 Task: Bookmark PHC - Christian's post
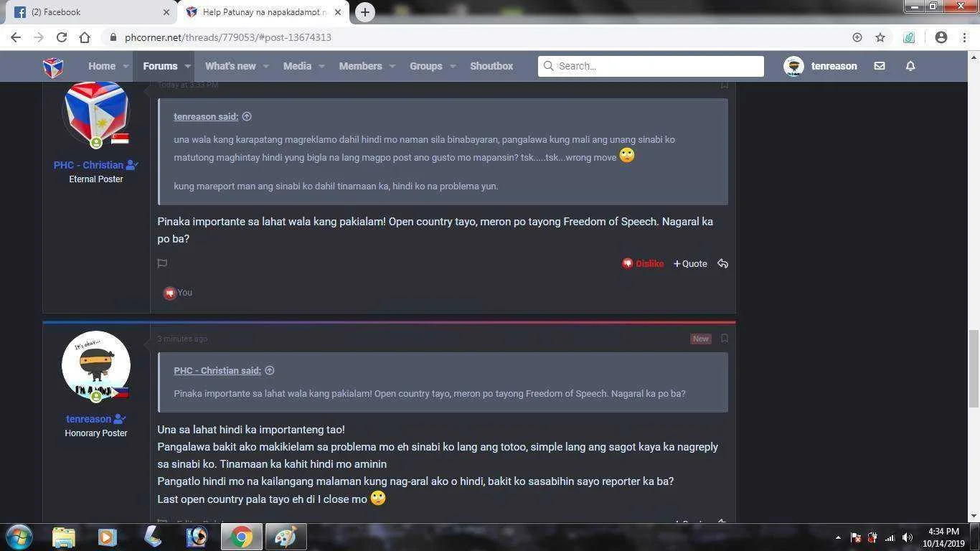tap(725, 85)
